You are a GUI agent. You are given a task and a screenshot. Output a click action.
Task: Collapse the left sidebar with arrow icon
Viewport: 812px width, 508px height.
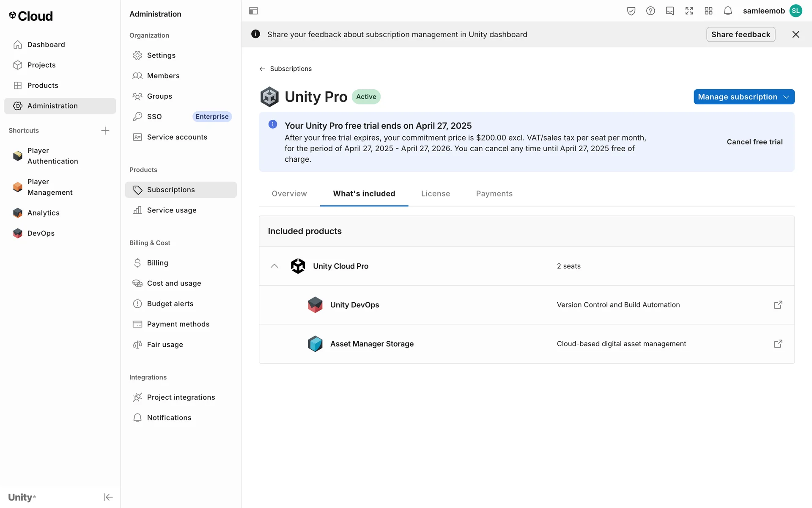point(108,497)
